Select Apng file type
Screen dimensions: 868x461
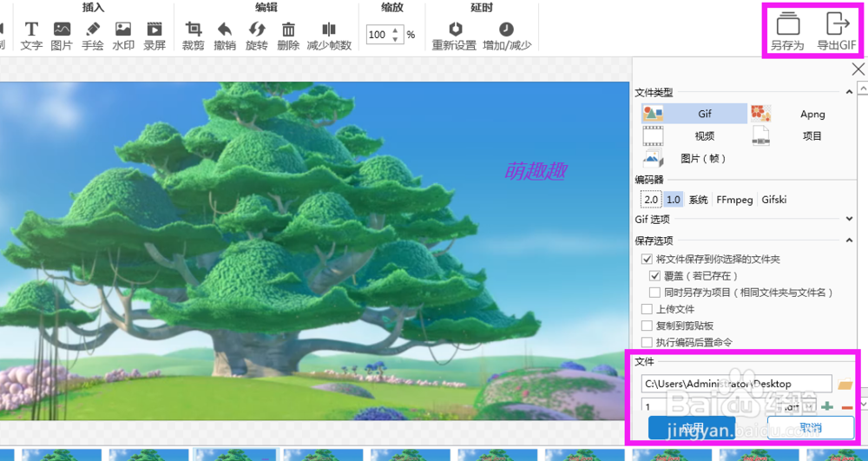801,114
